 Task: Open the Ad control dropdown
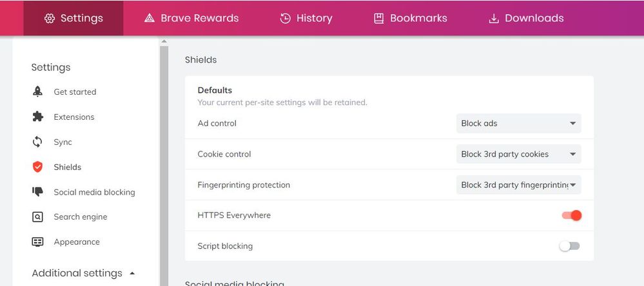coord(518,123)
